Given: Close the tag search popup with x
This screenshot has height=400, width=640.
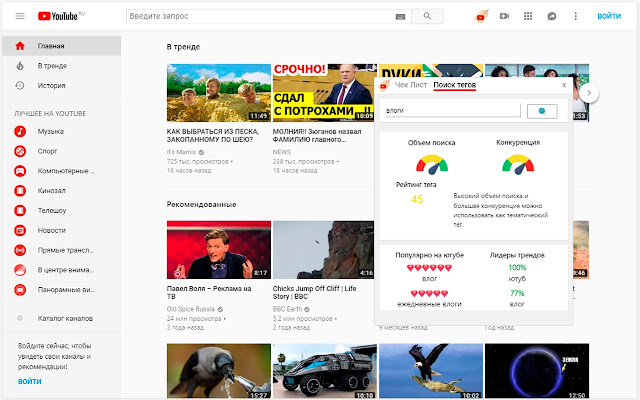Looking at the screenshot, I should tap(564, 85).
